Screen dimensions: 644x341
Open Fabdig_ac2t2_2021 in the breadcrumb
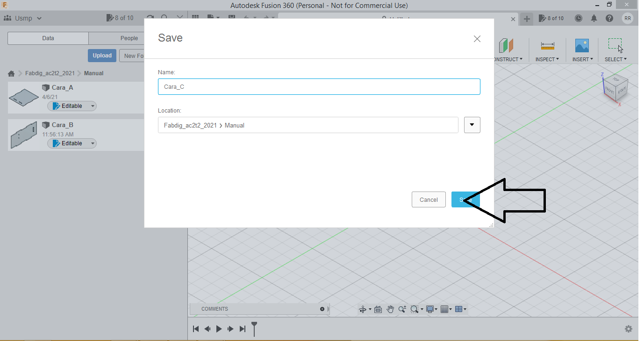(x=50, y=73)
